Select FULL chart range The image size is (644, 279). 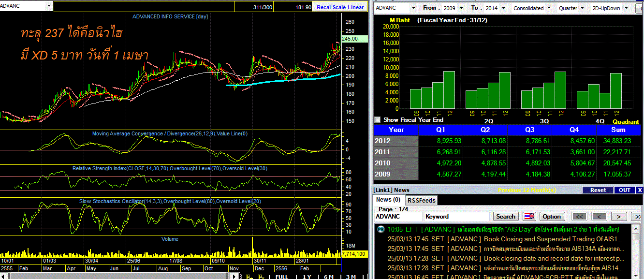(282, 277)
